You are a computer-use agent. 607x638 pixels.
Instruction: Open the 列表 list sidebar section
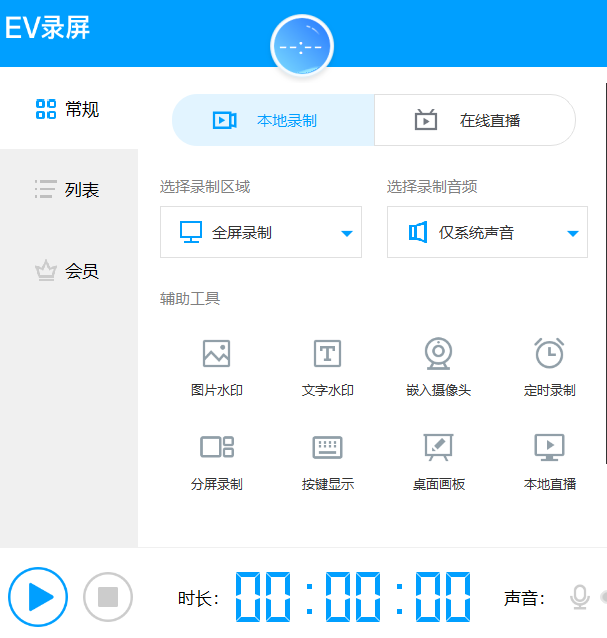point(68,190)
